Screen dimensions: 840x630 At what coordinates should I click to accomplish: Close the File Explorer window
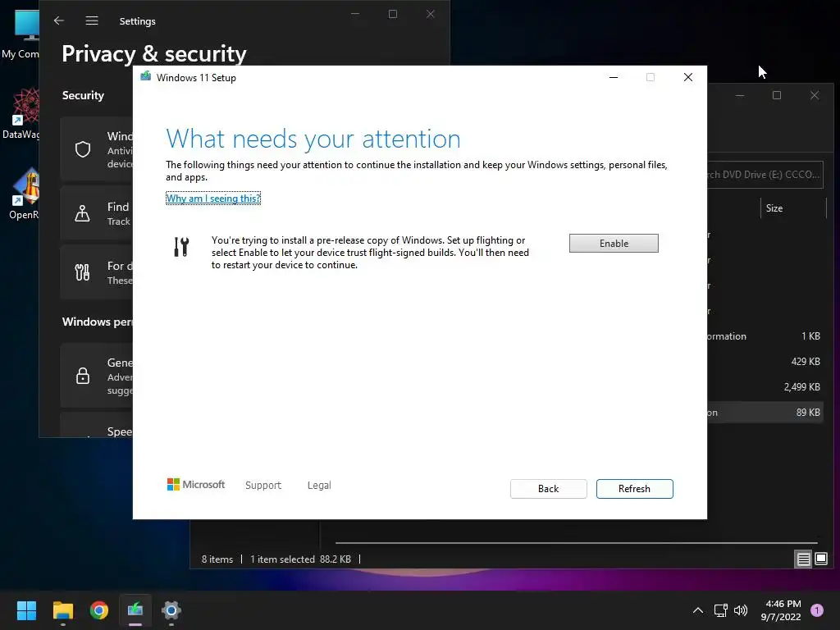(x=815, y=95)
